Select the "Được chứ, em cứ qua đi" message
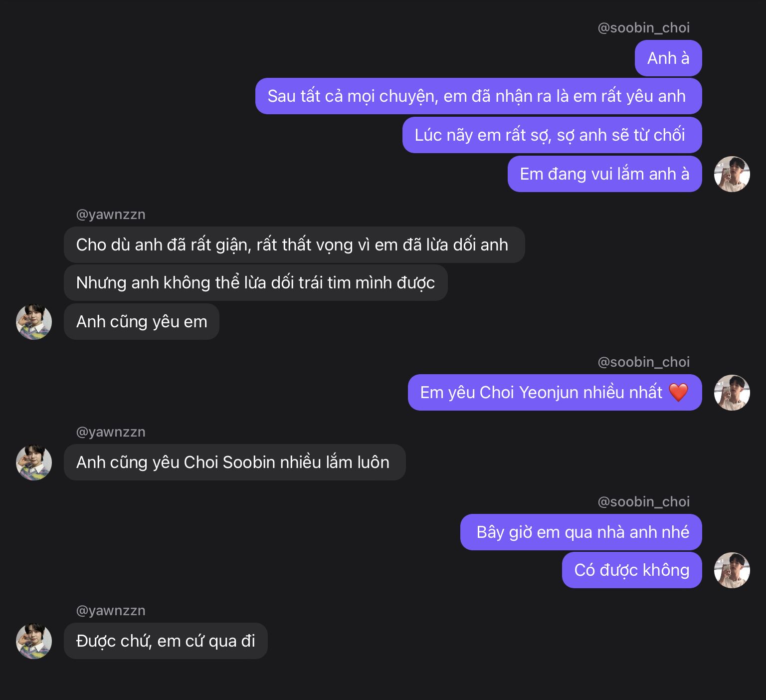 166,641
